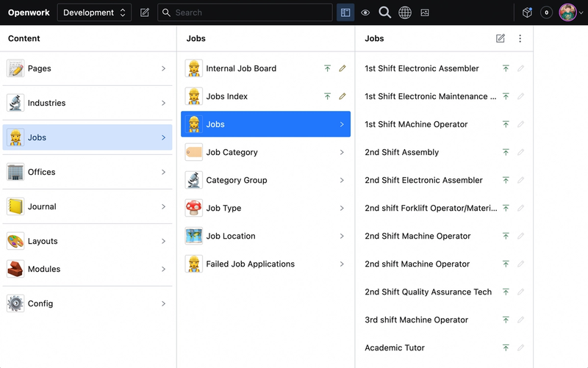Open the three-dot menu in Jobs header
Viewport: 588px width, 368px height.
coord(520,38)
